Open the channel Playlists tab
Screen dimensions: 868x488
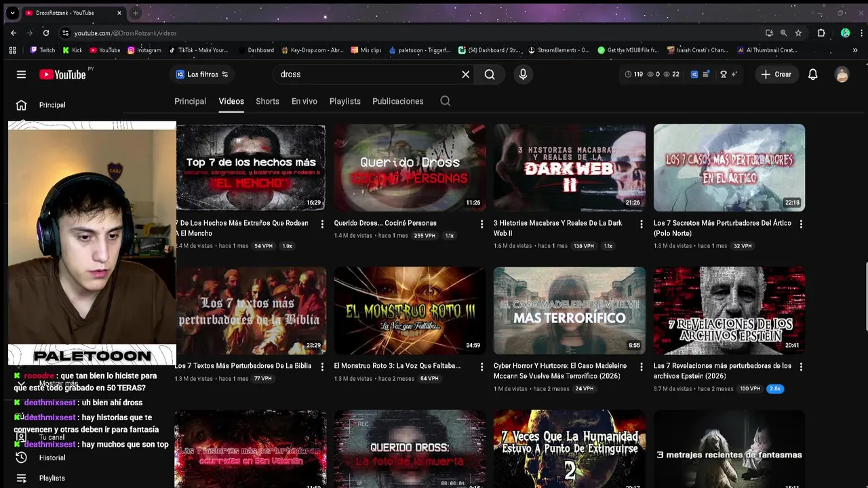(345, 101)
